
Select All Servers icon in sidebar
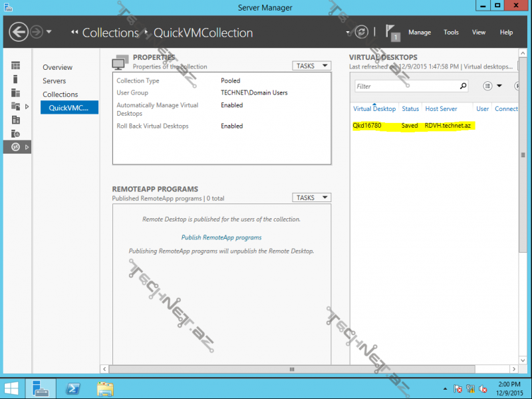pos(15,92)
